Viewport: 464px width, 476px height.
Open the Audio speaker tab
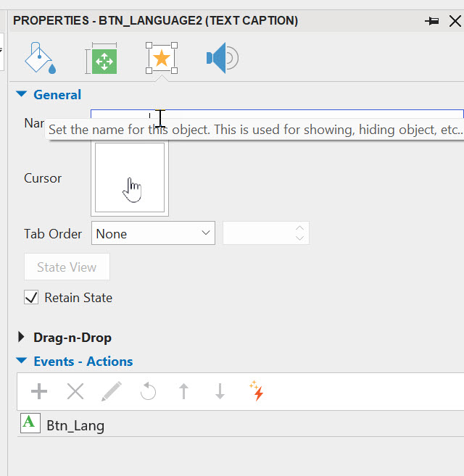pyautogui.click(x=222, y=58)
